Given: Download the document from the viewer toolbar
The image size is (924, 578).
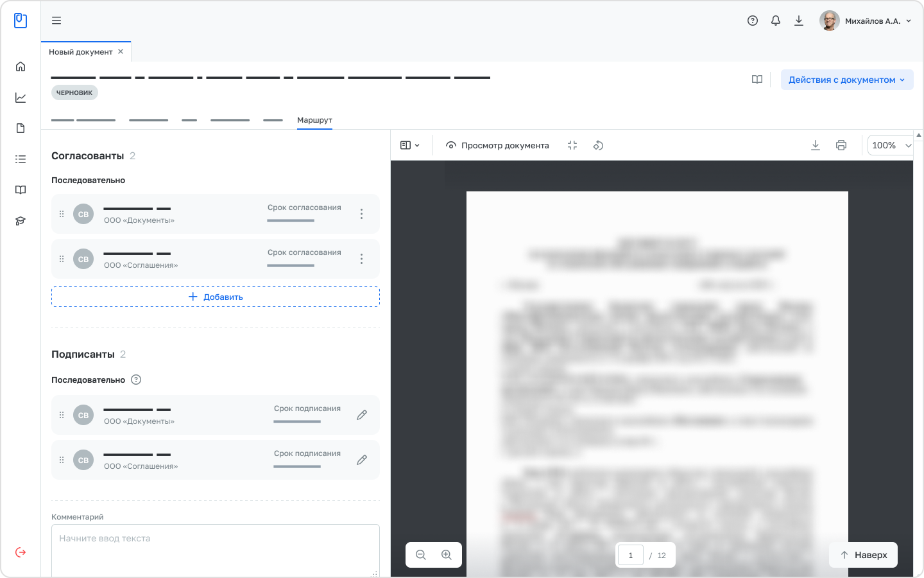Looking at the screenshot, I should 816,146.
